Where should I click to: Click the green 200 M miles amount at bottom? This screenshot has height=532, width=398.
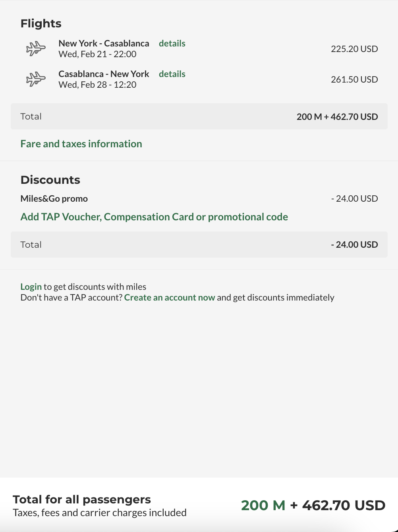pos(263,505)
